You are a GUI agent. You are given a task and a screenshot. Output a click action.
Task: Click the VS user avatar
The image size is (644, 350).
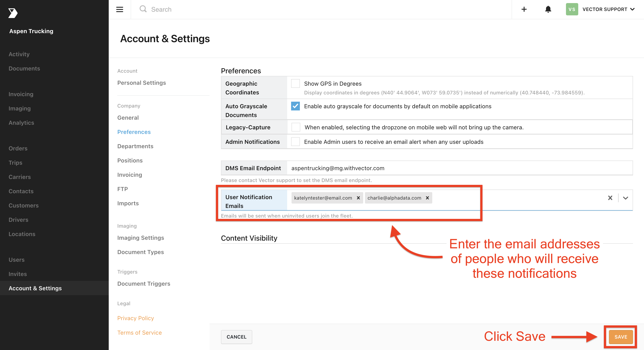pyautogui.click(x=572, y=9)
